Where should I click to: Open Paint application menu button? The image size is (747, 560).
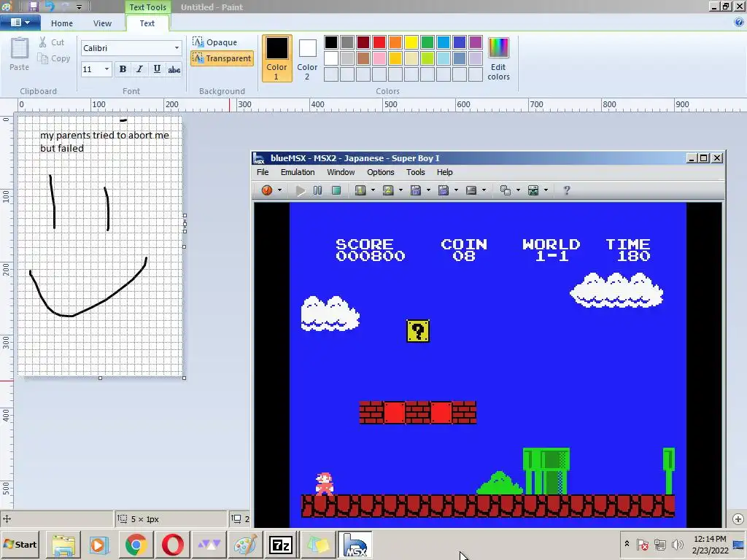tap(20, 23)
